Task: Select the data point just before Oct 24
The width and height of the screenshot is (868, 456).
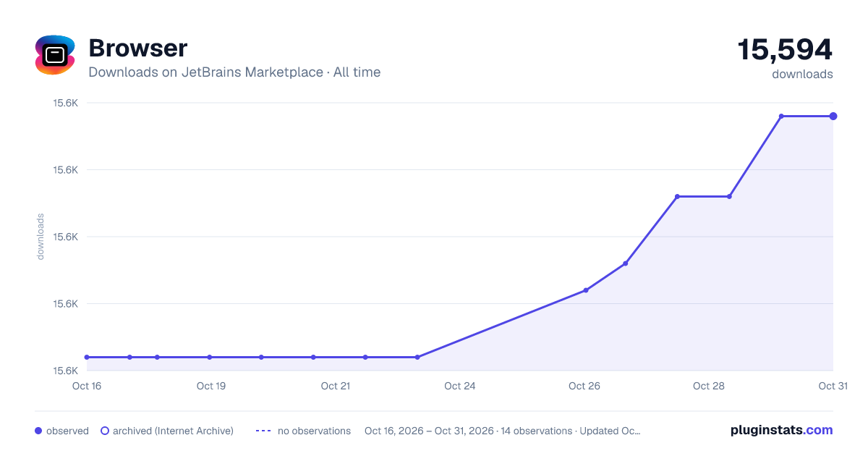Action: 417,357
